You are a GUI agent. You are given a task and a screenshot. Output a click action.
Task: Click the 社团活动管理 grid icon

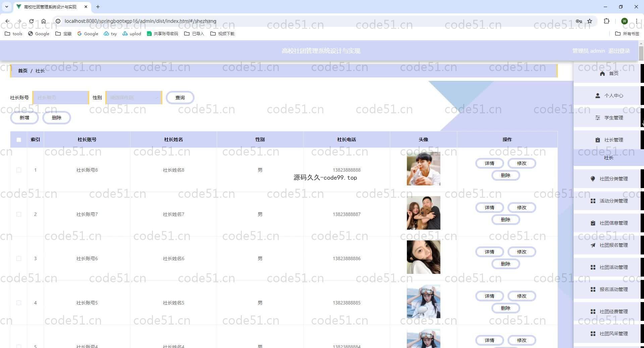coord(593,267)
